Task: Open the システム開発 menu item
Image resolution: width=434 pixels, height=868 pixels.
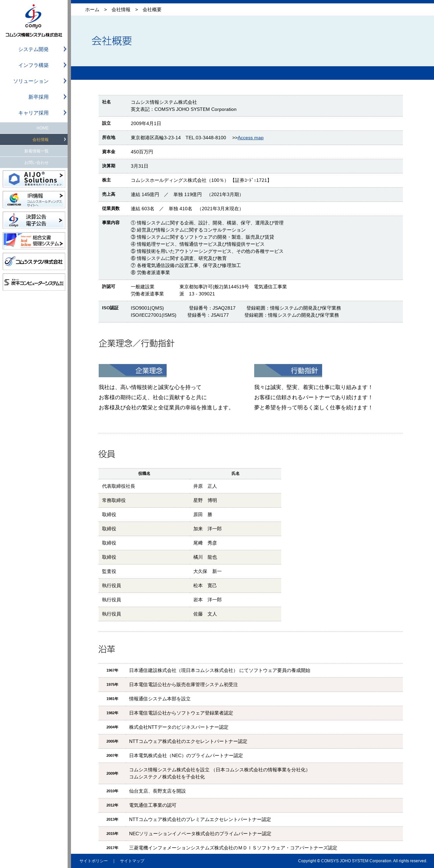Action: pyautogui.click(x=34, y=49)
